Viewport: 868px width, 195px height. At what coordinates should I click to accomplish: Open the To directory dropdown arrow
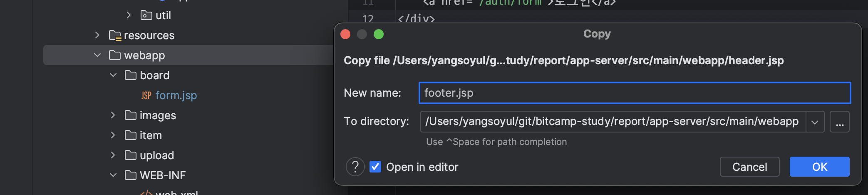tap(815, 122)
